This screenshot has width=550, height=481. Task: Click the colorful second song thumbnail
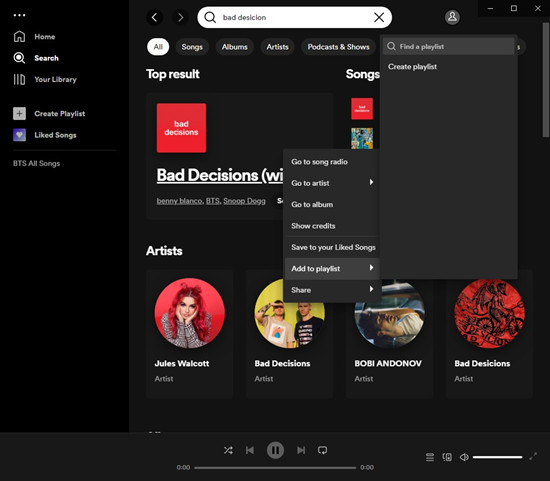click(362, 138)
